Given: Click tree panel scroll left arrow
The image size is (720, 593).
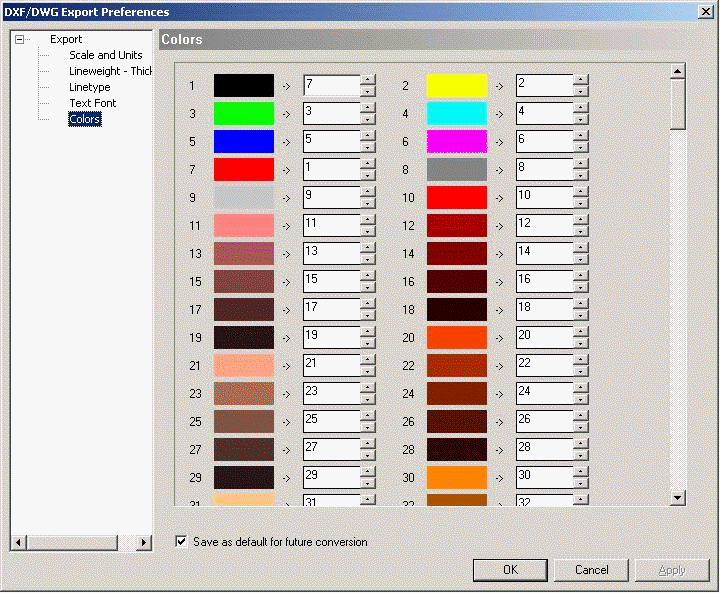Looking at the screenshot, I should tap(18, 543).
